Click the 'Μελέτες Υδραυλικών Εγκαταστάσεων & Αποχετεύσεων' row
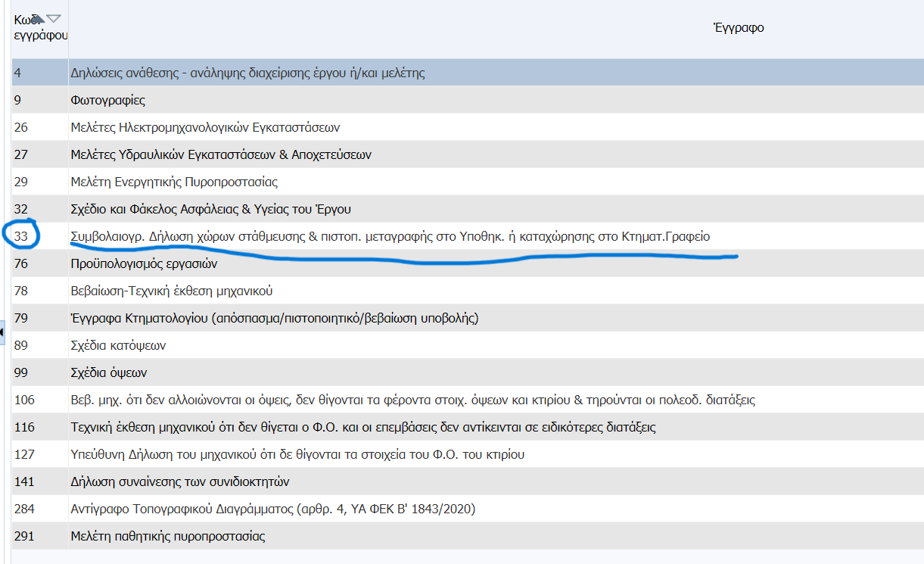 (220, 155)
